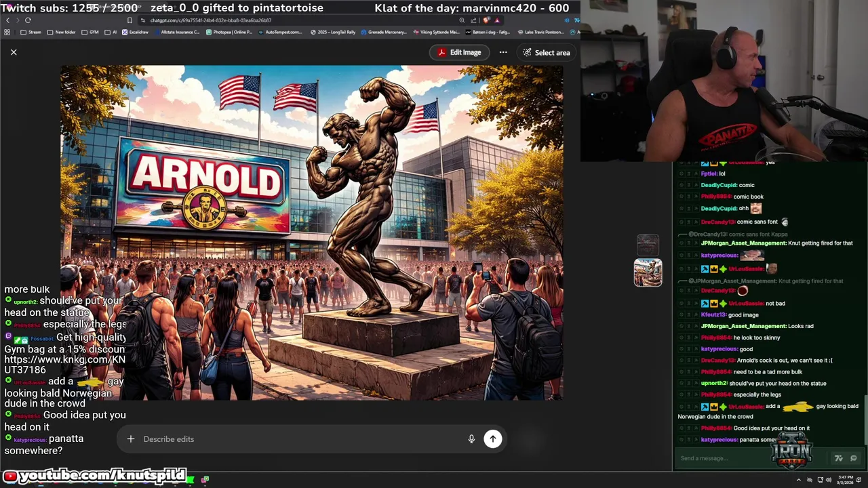Open the Grenade Mercenary bookmark
Image resolution: width=868 pixels, height=488 pixels.
[384, 32]
